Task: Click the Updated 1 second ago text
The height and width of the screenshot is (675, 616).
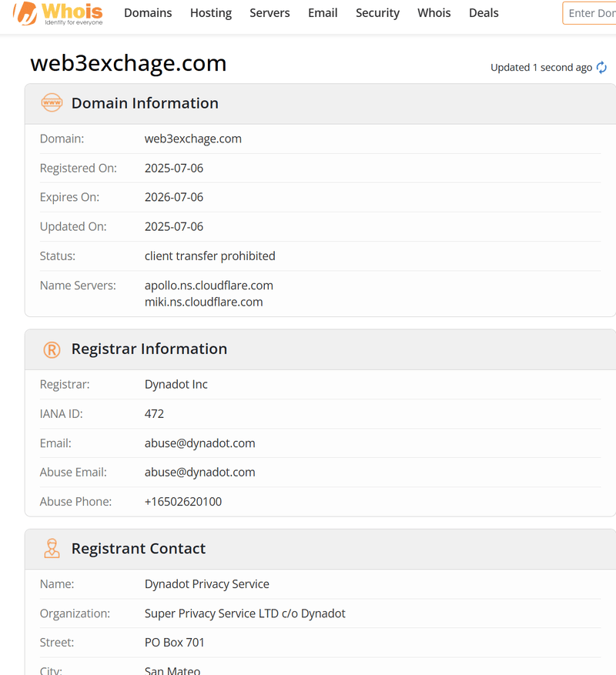Action: click(x=541, y=68)
